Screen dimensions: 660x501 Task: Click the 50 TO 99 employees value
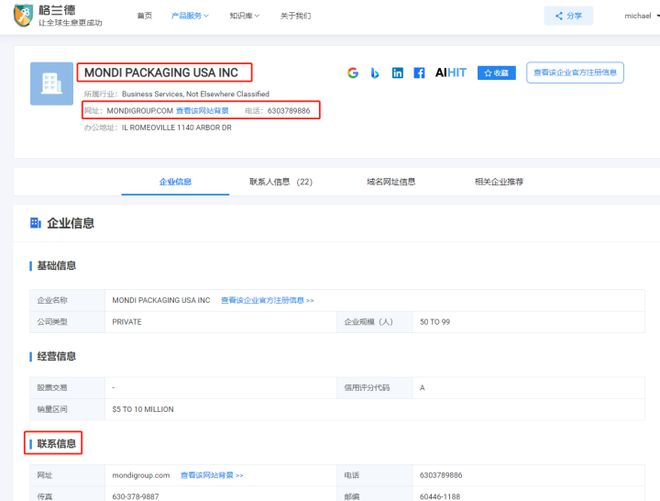(435, 322)
